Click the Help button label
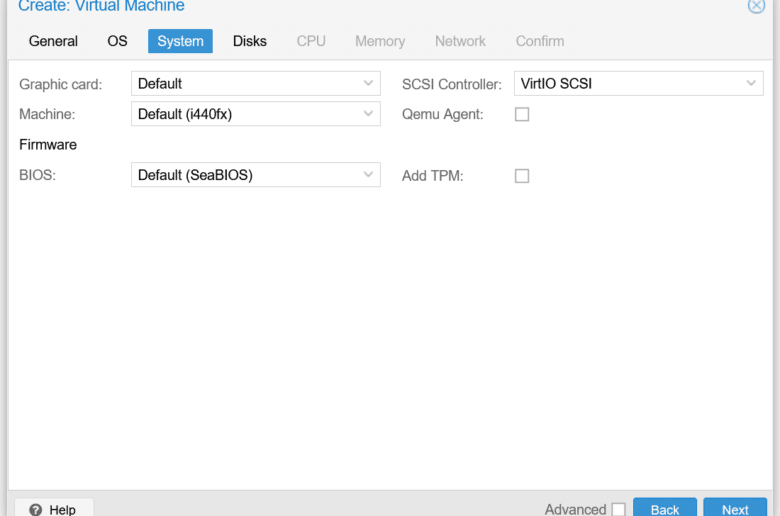Image resolution: width=780 pixels, height=516 pixels. 62,510
